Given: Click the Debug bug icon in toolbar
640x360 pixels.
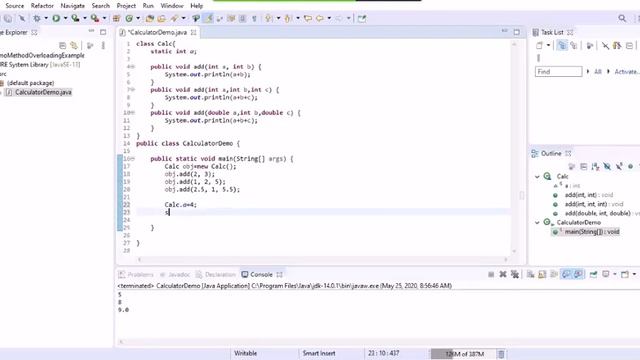Looking at the screenshot, I should pyautogui.click(x=37, y=18).
